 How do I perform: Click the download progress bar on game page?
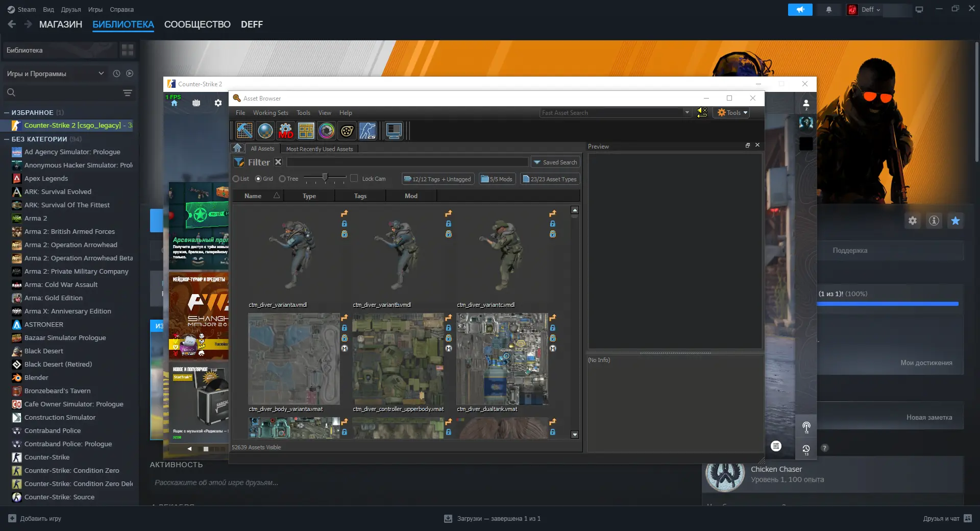(x=888, y=304)
